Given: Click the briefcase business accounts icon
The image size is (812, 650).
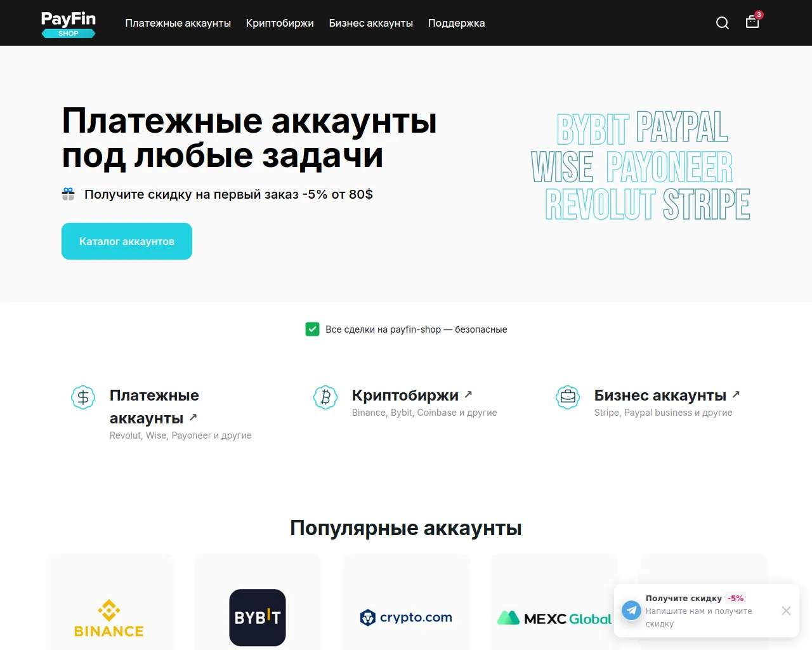Looking at the screenshot, I should [x=568, y=397].
